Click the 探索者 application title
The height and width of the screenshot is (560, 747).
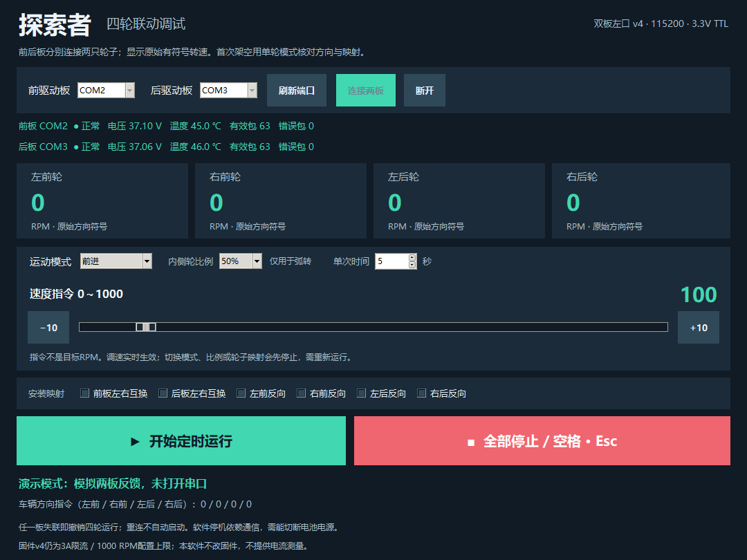click(55, 25)
